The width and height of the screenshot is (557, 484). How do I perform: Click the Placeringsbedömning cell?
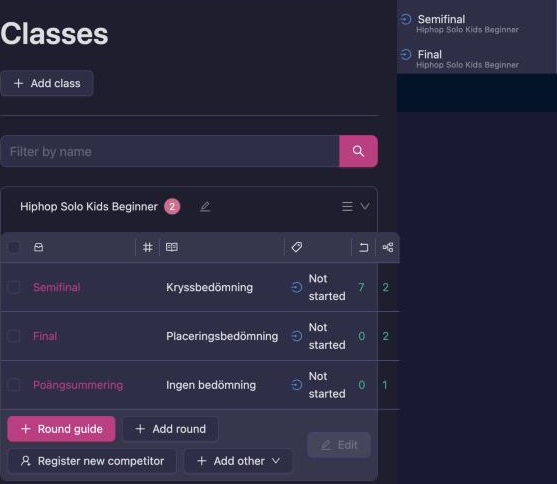coord(222,336)
